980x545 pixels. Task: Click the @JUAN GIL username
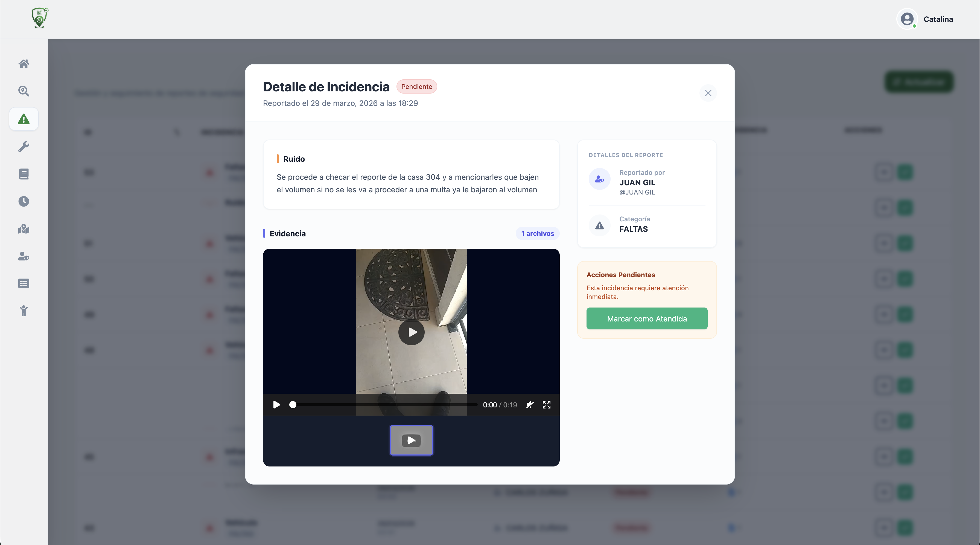[637, 192]
